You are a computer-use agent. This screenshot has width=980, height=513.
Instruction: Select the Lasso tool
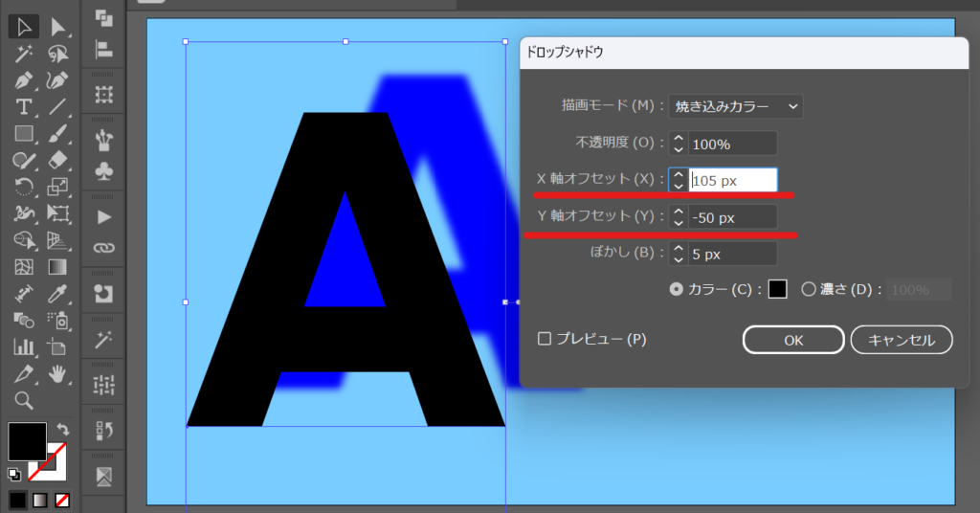click(x=57, y=54)
